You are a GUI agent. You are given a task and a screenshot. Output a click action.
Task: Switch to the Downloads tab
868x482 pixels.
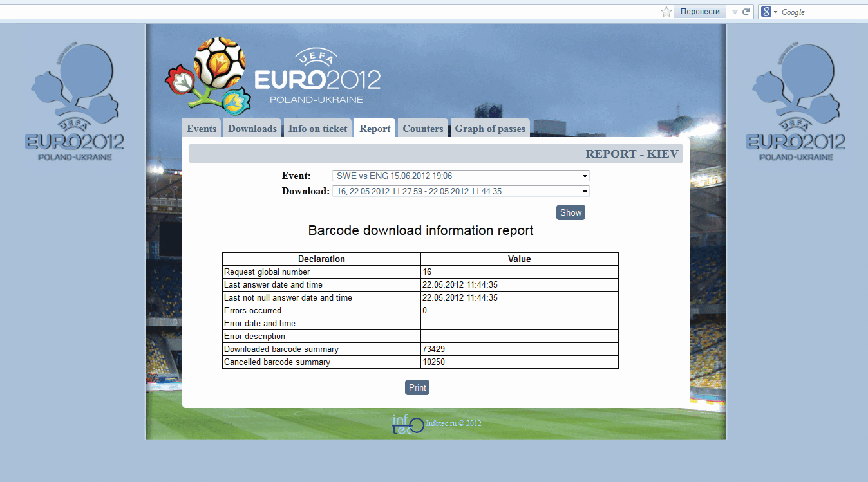point(252,128)
